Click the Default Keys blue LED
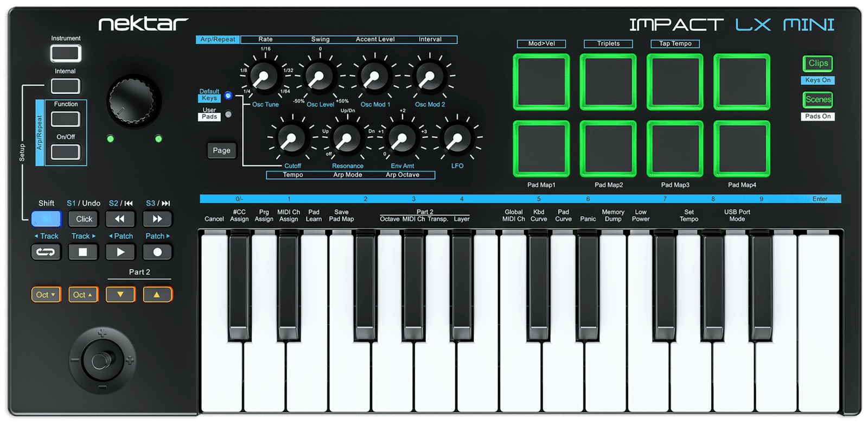This screenshot has height=425, width=868. [228, 96]
